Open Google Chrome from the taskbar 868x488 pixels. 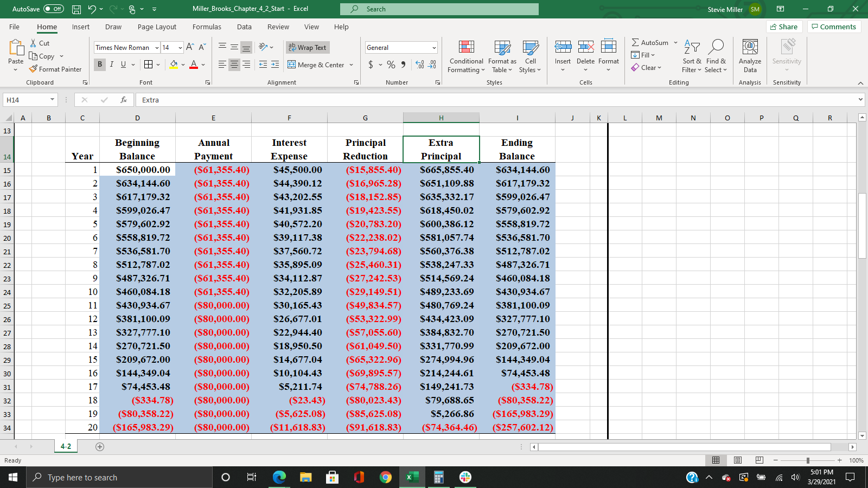pos(386,477)
